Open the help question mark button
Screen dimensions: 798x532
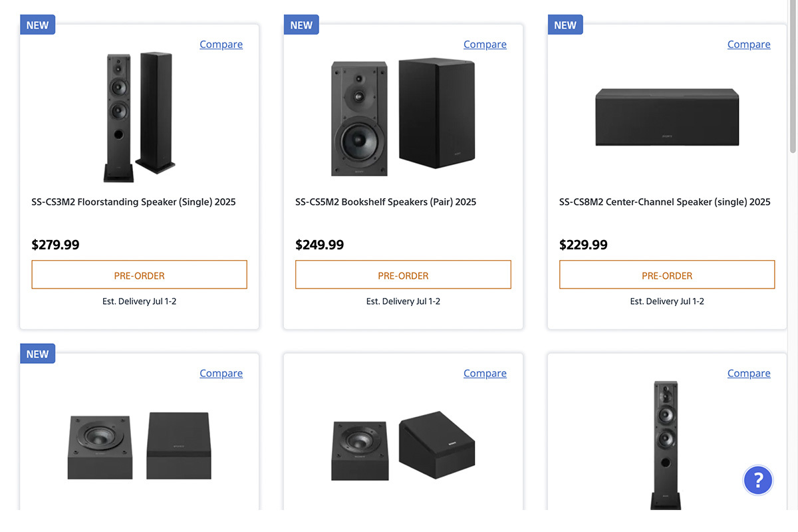tap(758, 479)
